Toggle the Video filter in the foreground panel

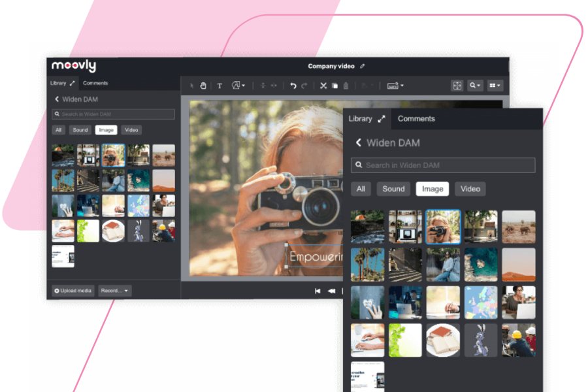coord(470,189)
